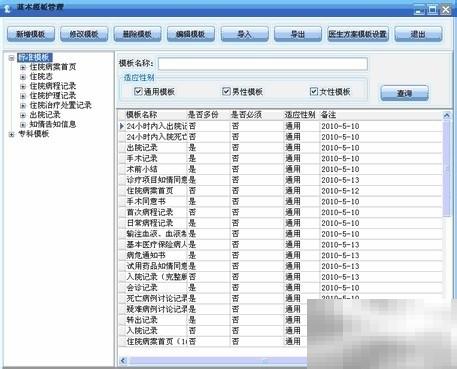The width and height of the screenshot is (457, 369).
Task: Select 住院治疗处置记录 in the tree
Action: click(x=60, y=106)
